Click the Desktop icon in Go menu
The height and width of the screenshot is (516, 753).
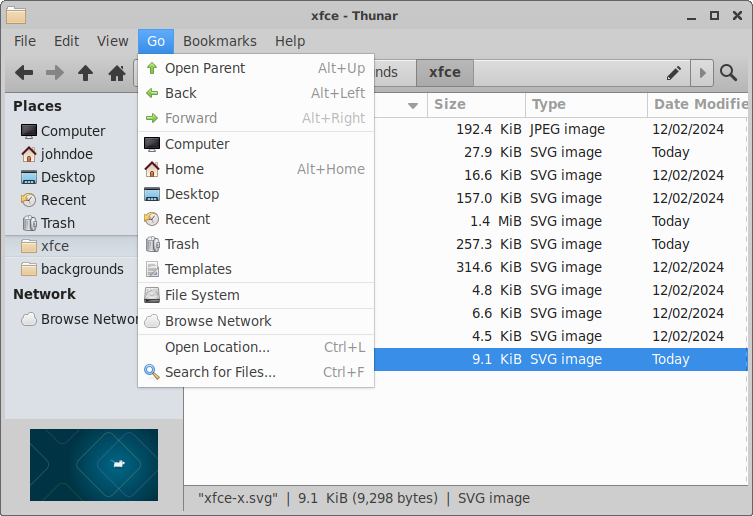pyautogui.click(x=152, y=194)
